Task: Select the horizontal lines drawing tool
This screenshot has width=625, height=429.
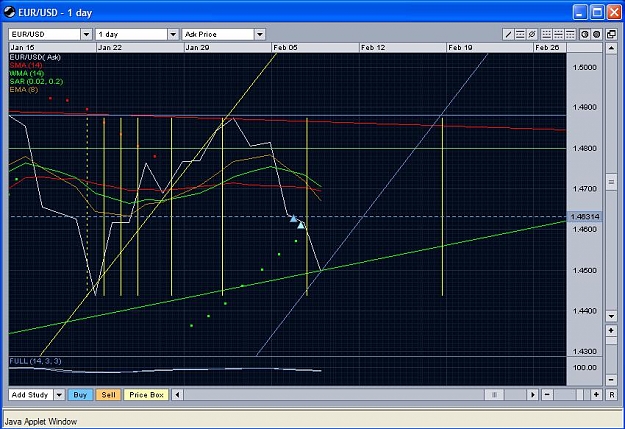Action: (520, 34)
